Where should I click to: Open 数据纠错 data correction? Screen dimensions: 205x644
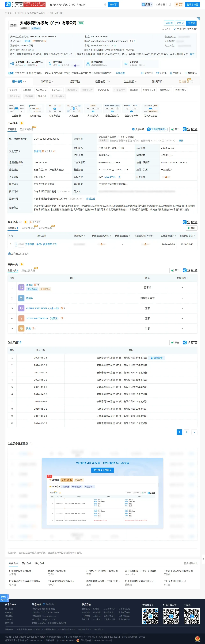(191, 73)
